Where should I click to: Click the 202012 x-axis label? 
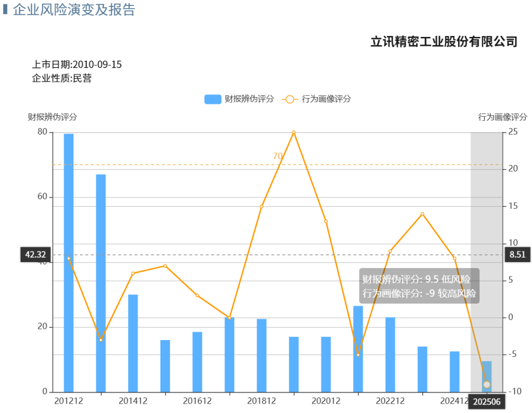(x=326, y=401)
